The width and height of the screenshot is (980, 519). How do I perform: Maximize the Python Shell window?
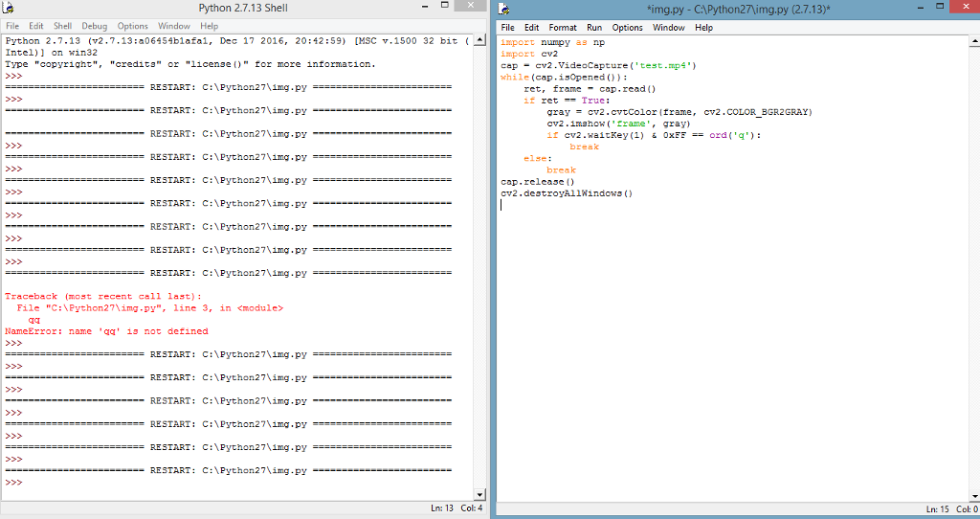(445, 6)
